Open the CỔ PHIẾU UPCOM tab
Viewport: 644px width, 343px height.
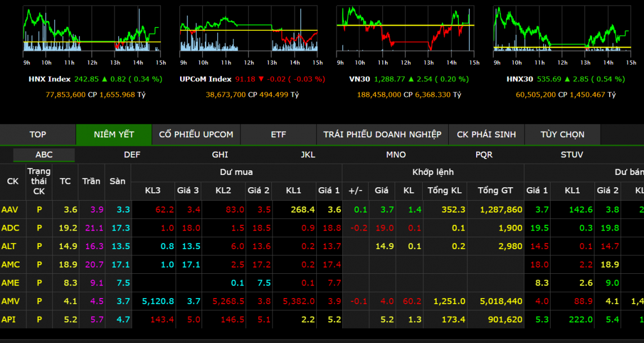[x=196, y=134]
